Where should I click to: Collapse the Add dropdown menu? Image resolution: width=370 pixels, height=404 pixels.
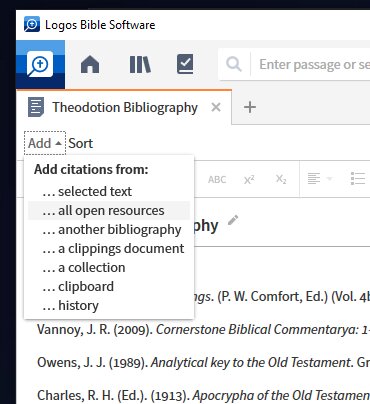[x=45, y=143]
